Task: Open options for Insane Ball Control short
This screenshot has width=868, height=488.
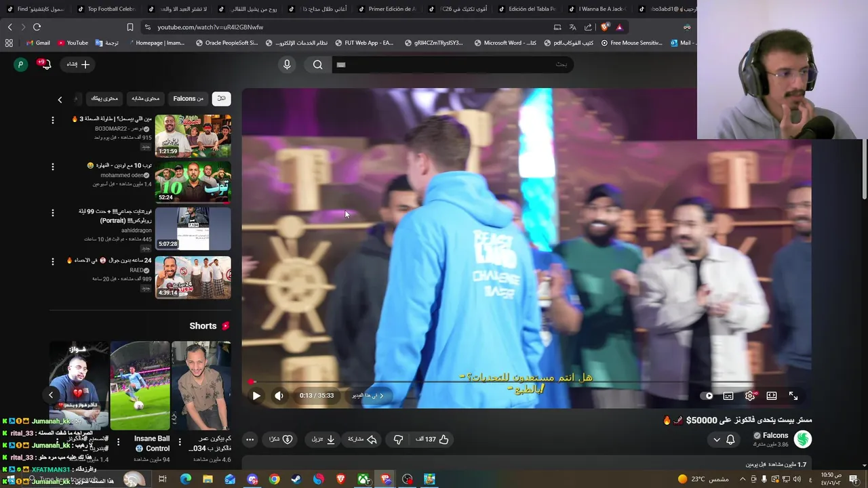Action: point(119,442)
